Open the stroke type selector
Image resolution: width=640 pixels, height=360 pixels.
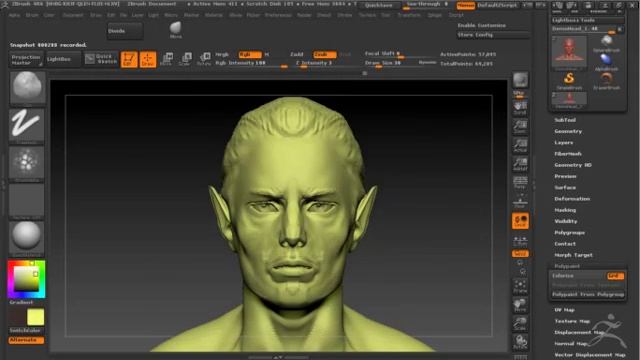pyautogui.click(x=27, y=125)
